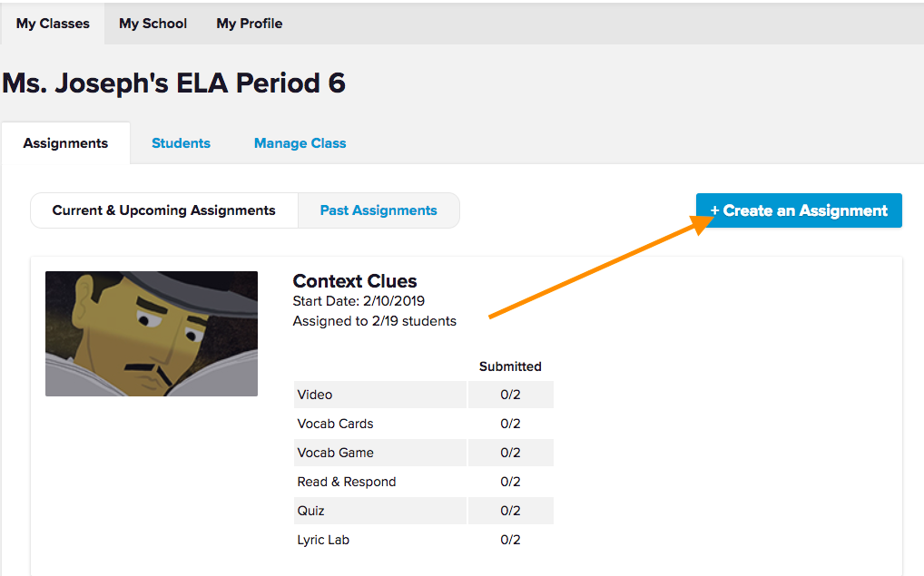This screenshot has height=576, width=924.
Task: Show Current & Upcoming Assignments
Action: pyautogui.click(x=164, y=210)
